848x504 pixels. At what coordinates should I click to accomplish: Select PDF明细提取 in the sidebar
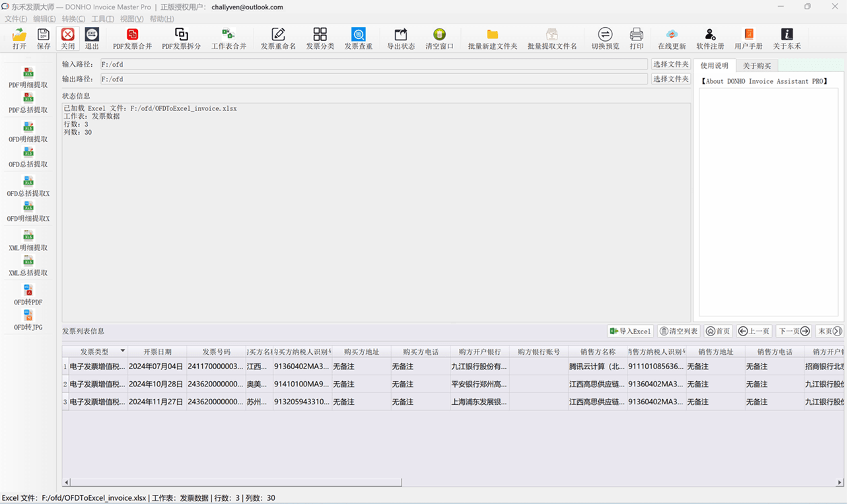[28, 78]
